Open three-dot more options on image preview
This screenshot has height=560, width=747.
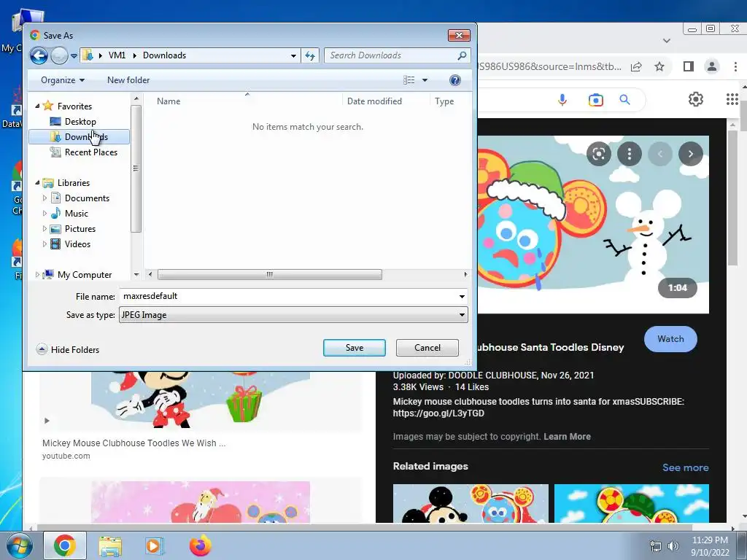(630, 154)
